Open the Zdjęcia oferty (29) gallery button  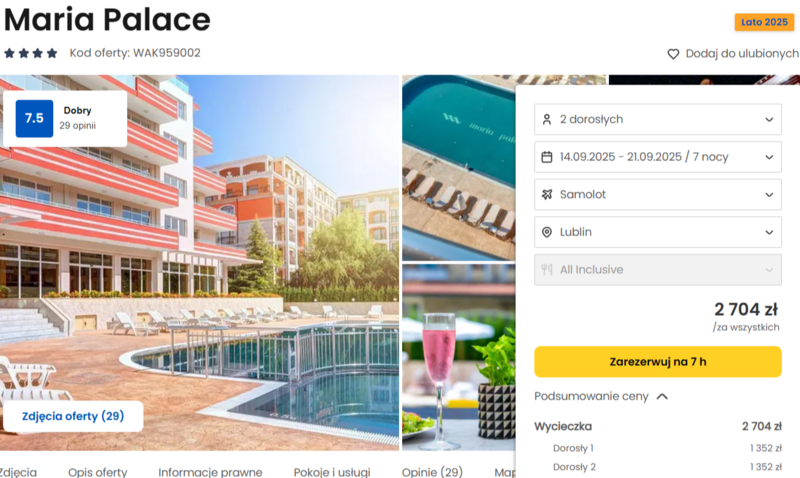coord(73,416)
